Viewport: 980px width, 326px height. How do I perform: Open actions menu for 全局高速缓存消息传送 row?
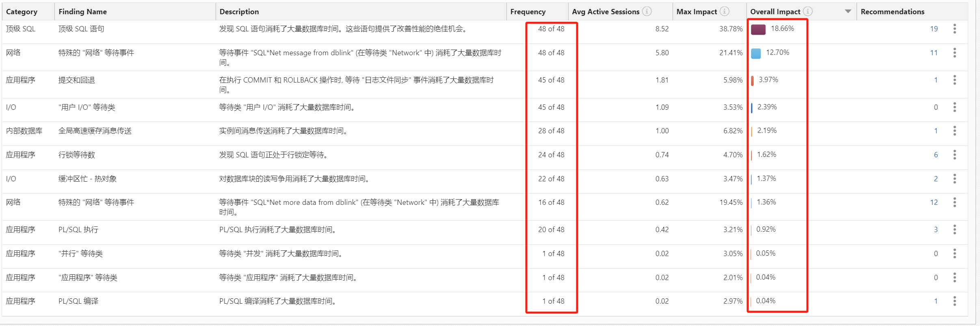click(954, 130)
